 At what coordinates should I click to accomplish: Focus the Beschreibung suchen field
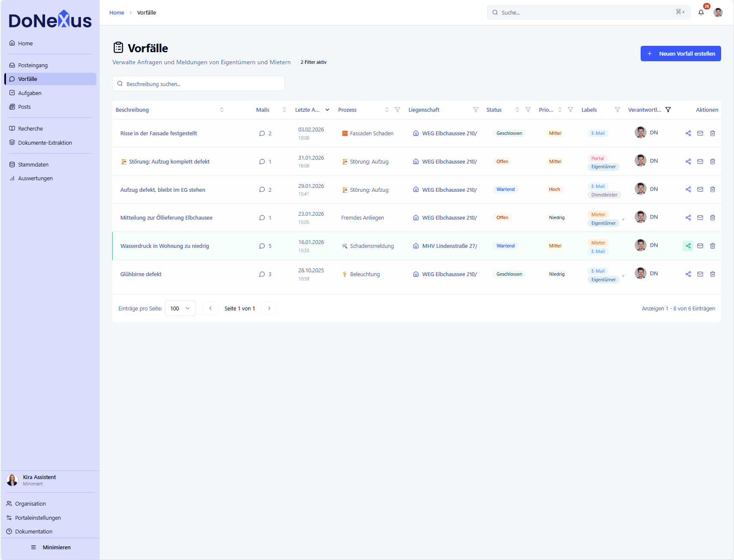click(x=198, y=83)
